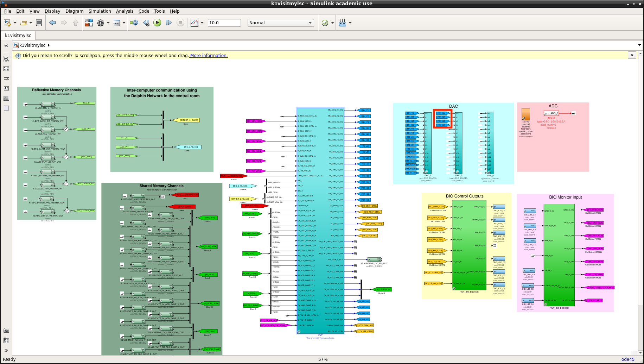644x364 pixels.
Task: Open the Diagram menu
Action: pos(75,11)
